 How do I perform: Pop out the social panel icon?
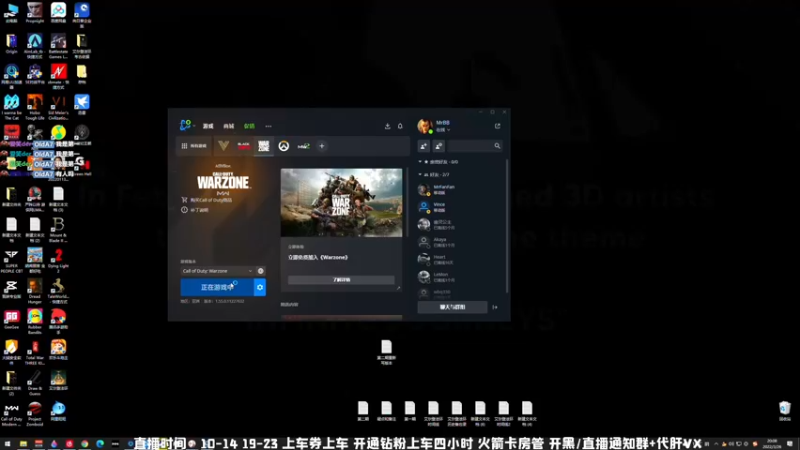tap(497, 126)
